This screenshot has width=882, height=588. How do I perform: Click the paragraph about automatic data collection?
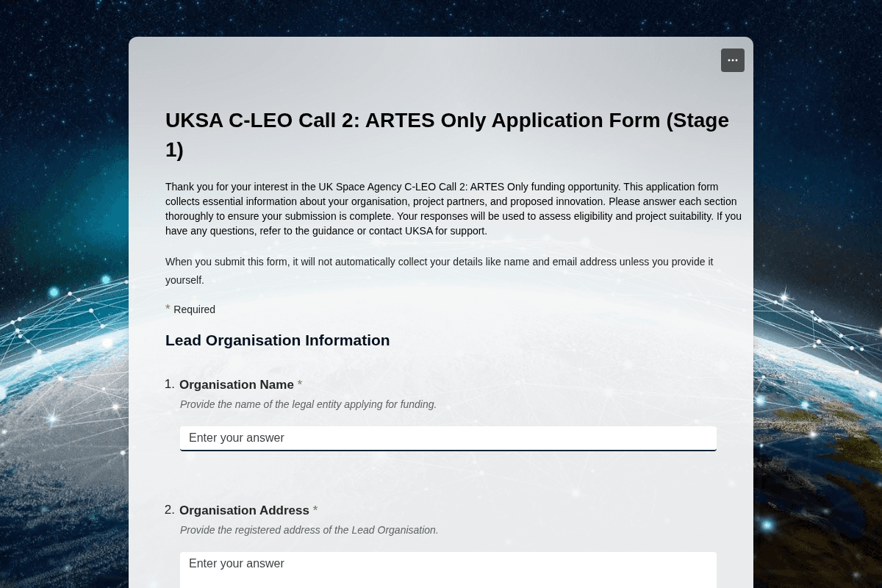point(439,270)
